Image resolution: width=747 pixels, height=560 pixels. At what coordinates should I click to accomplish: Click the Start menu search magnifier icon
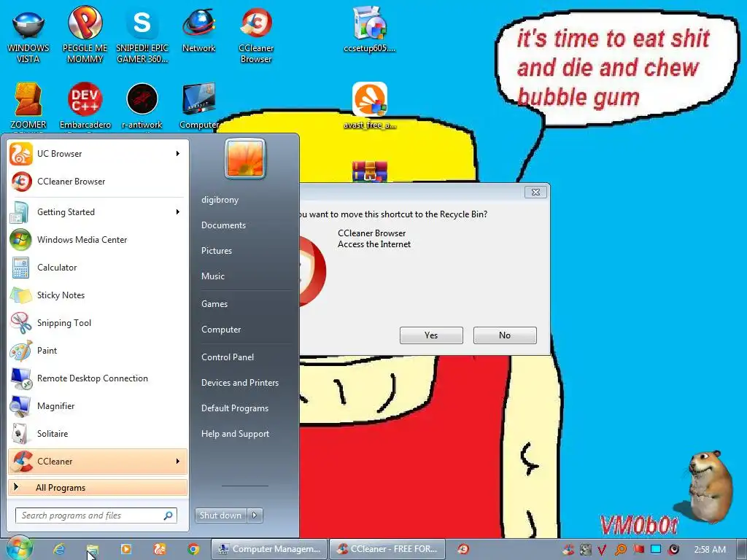click(x=169, y=516)
